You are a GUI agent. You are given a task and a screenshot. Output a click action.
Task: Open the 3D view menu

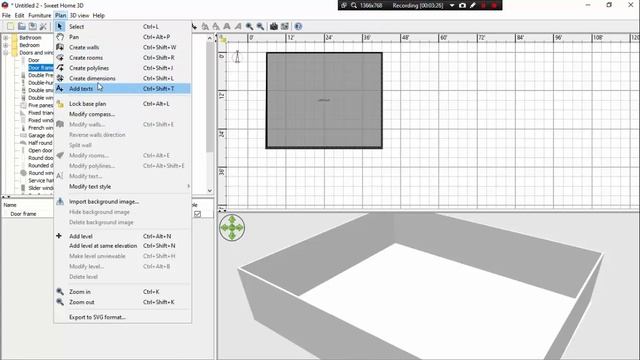(x=79, y=16)
